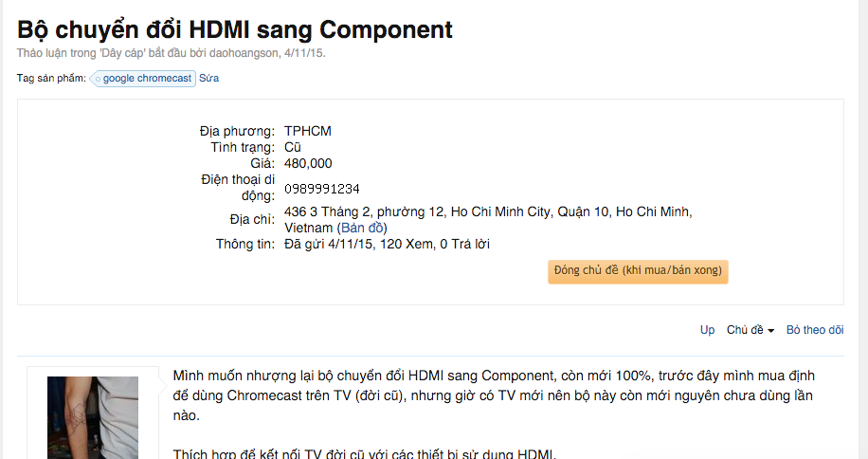Screen dimensions: 868x459
Task: Click the Up link
Action: [x=707, y=329]
